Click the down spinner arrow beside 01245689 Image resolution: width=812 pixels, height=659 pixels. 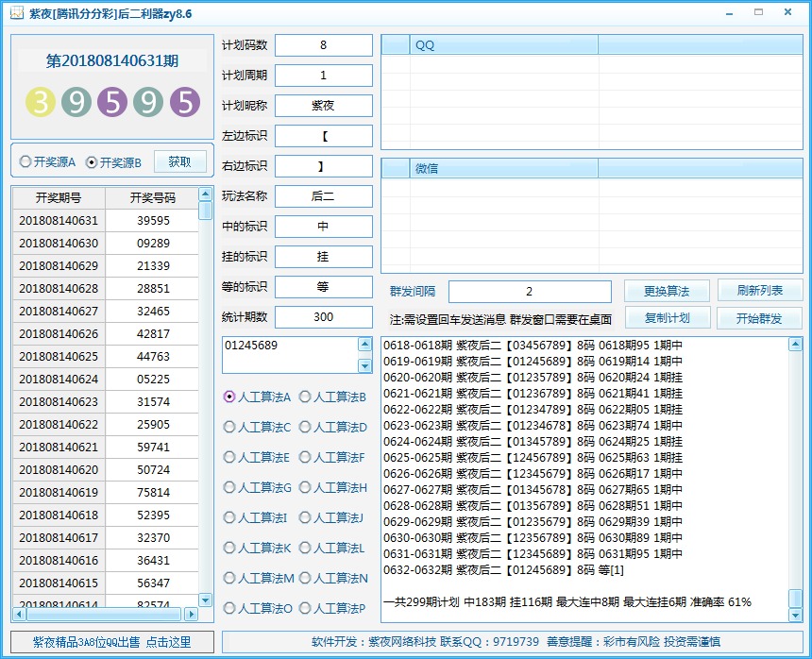coord(366,367)
